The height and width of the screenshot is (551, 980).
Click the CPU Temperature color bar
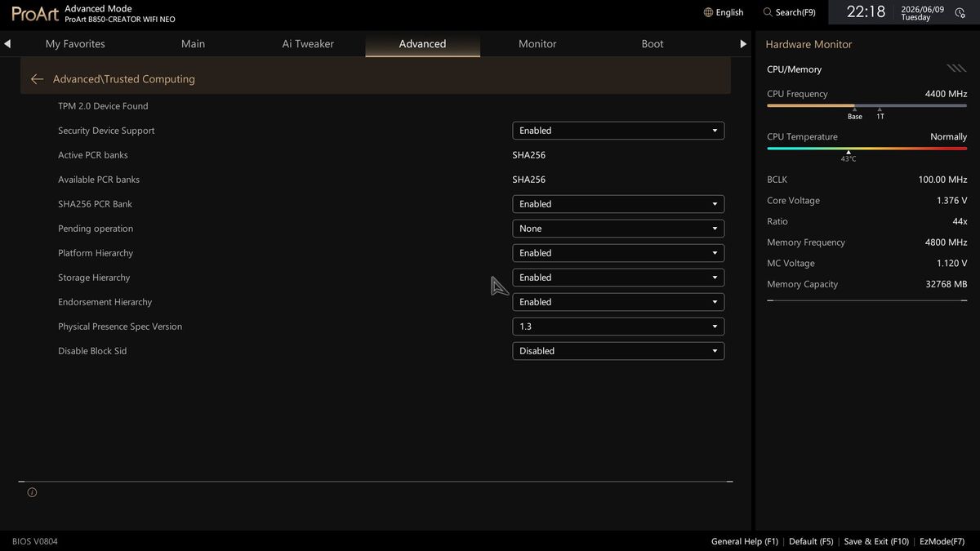pos(866,149)
